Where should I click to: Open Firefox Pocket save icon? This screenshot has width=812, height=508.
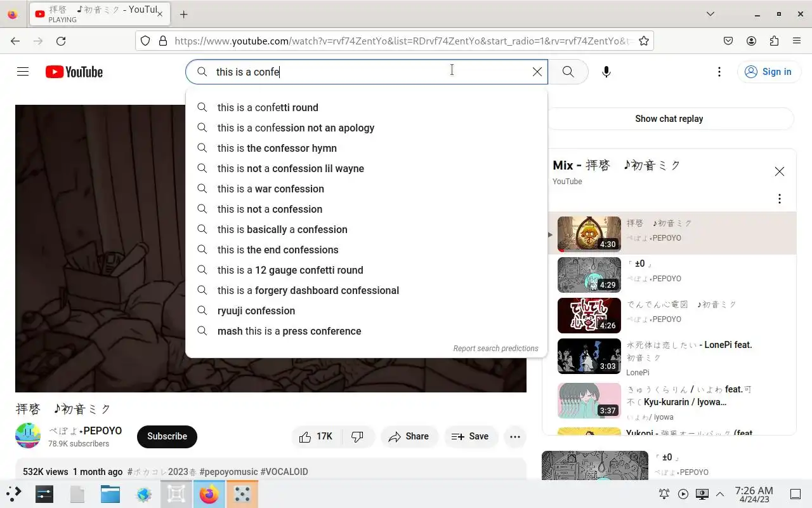pos(728,41)
